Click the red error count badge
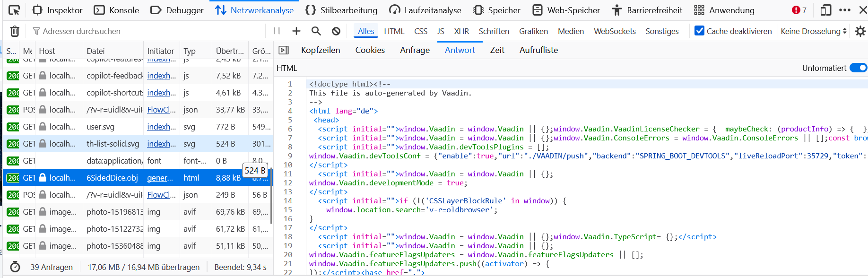 pyautogui.click(x=799, y=10)
